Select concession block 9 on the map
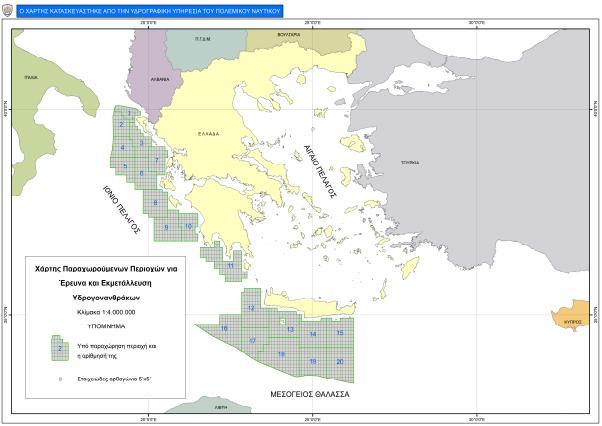Screen dimensions: 602x426 (x=166, y=227)
